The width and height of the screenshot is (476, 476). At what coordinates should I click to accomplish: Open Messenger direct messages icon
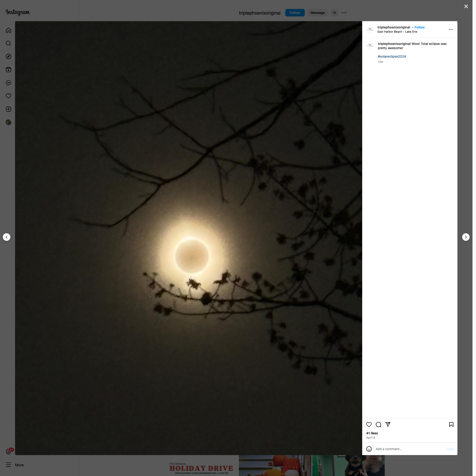[8, 83]
